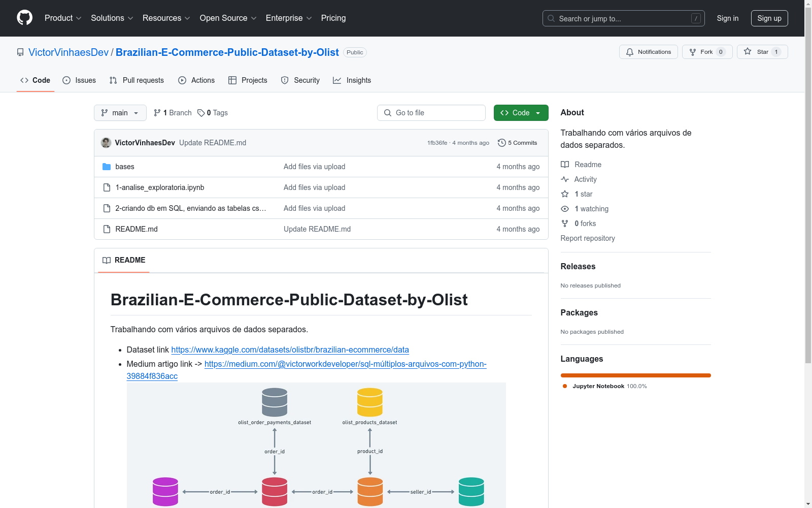View the 1 Branch link
The width and height of the screenshot is (812, 508).
pos(173,113)
